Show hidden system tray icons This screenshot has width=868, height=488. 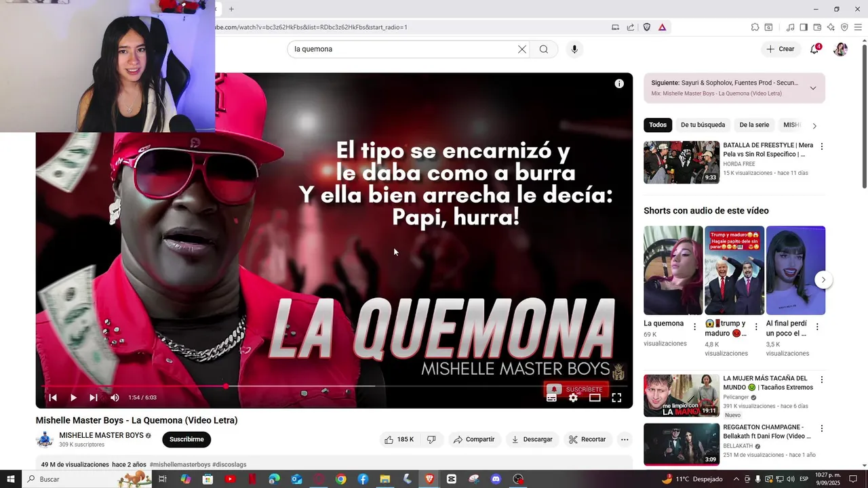[738, 479]
